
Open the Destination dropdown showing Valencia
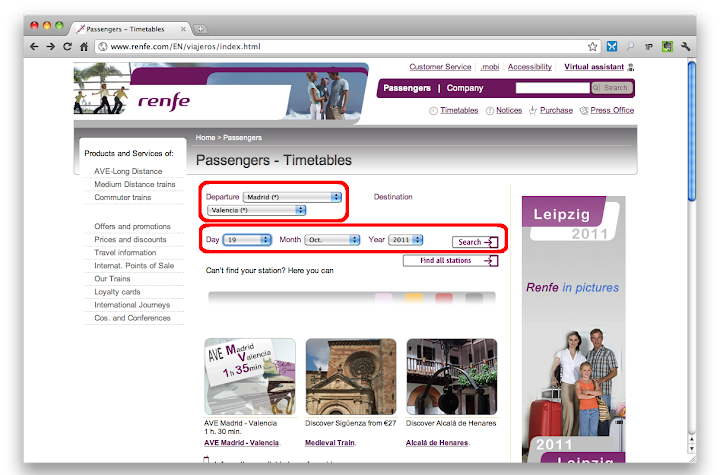(256, 210)
